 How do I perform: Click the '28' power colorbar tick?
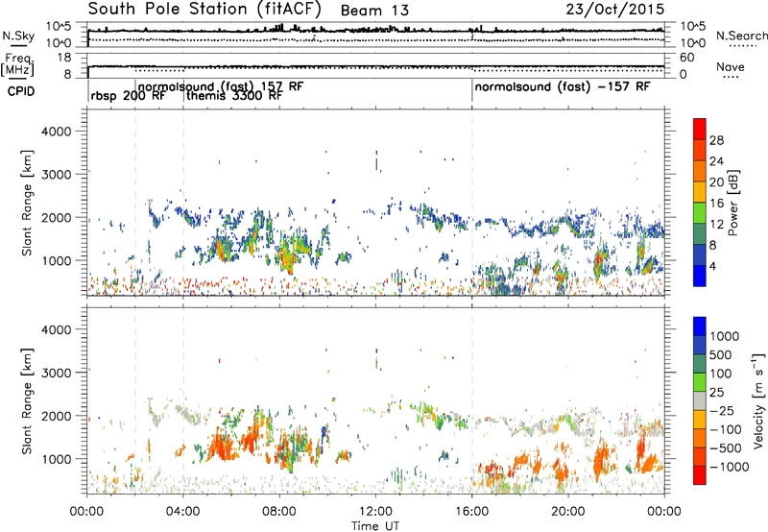click(x=716, y=140)
